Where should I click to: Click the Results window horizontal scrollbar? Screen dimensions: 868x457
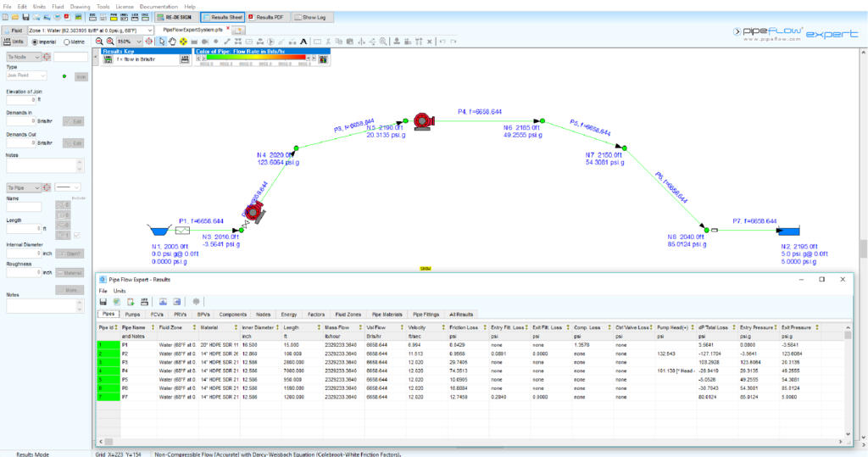(472, 442)
